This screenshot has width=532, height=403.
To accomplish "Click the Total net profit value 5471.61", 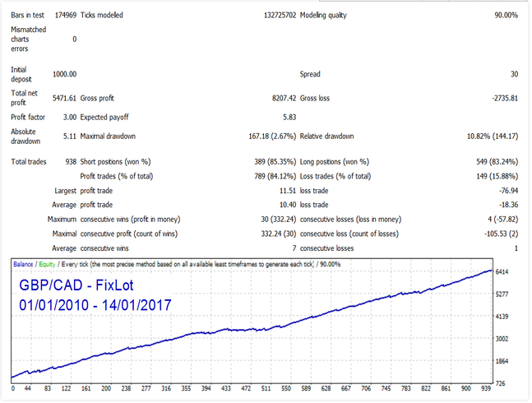I will click(64, 98).
